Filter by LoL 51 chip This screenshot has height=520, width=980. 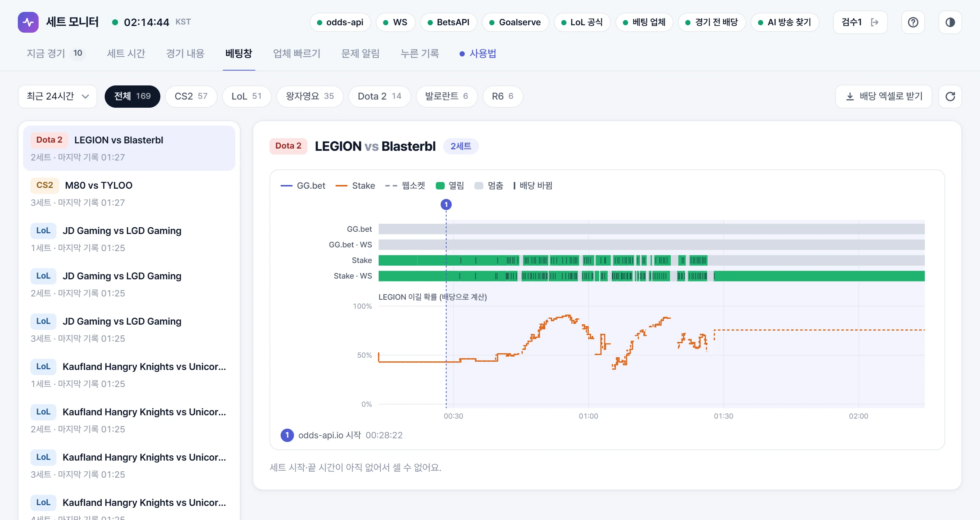point(246,96)
